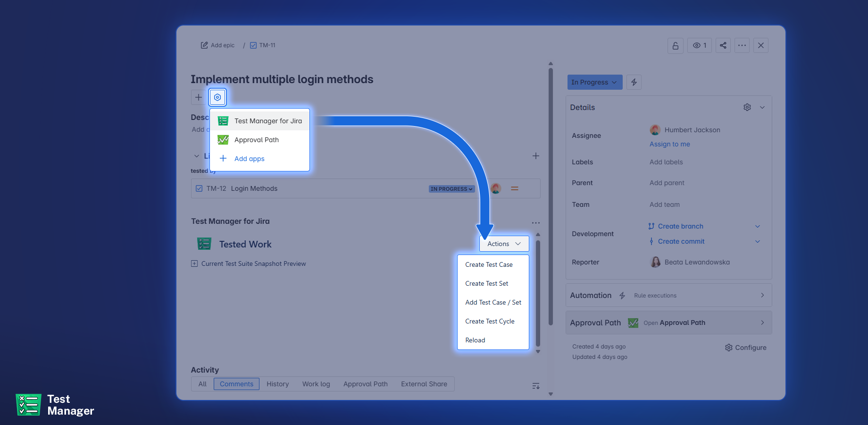Click the Add parent field
This screenshot has width=868, height=425.
667,183
